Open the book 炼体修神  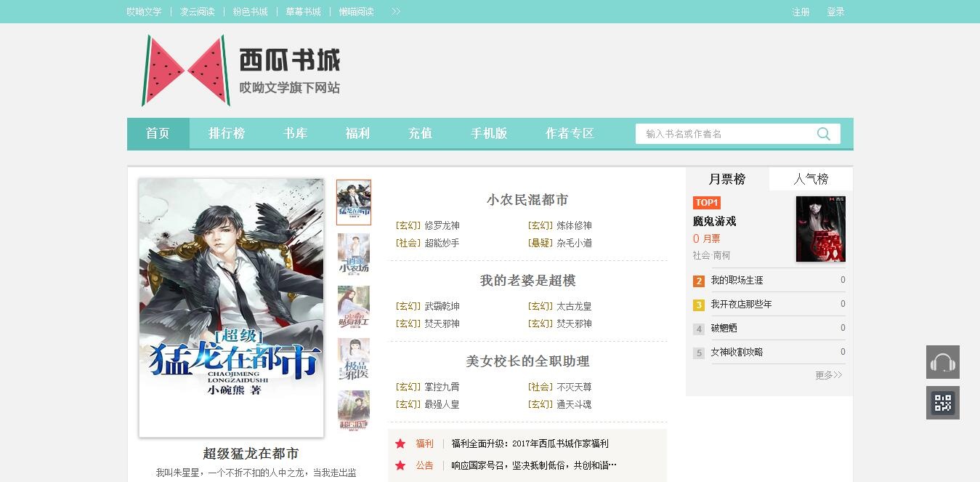pyautogui.click(x=575, y=225)
